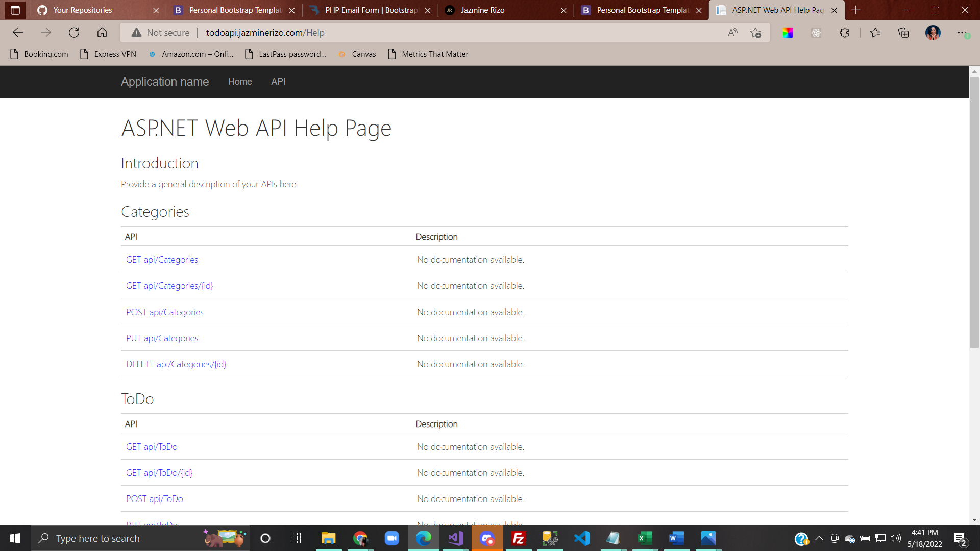Open the Read aloud icon in address bar
The width and height of the screenshot is (980, 551).
(x=732, y=33)
